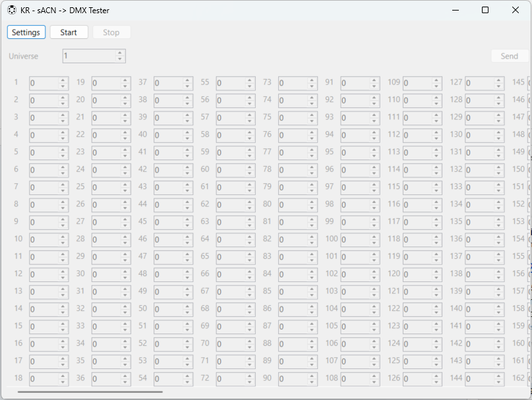Increment channel 37 with up arrow
Screen dimensions: 532x400
[187, 80]
